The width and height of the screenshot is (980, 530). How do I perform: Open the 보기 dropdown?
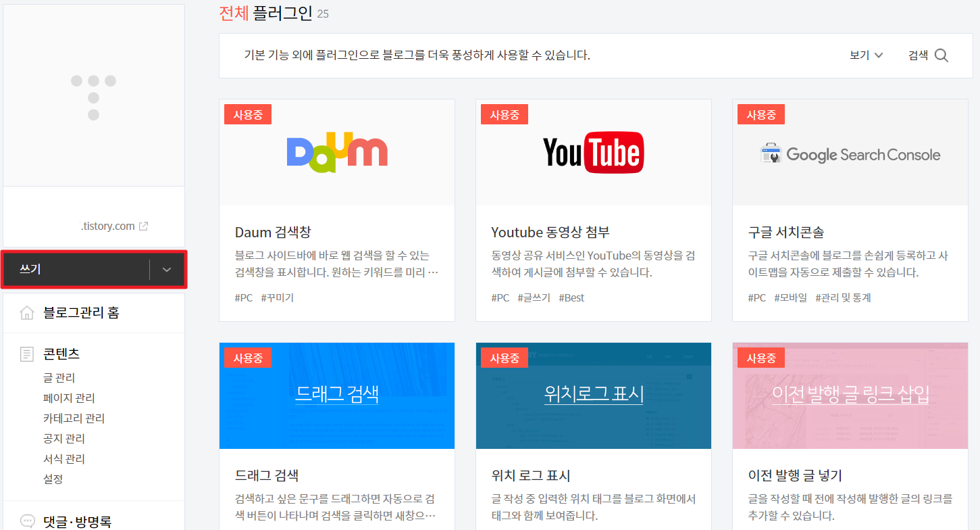click(867, 55)
